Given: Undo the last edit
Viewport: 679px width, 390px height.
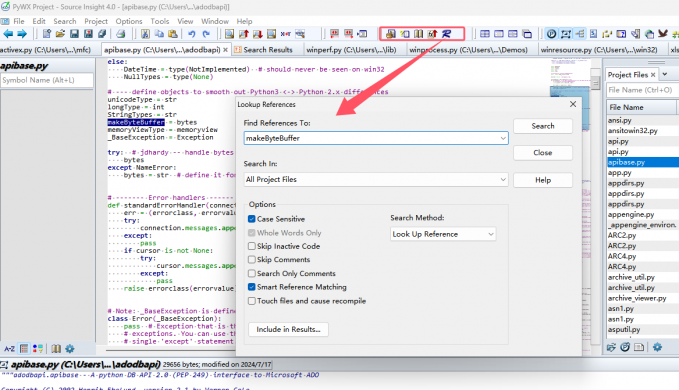Looking at the screenshot, I should 191,34.
